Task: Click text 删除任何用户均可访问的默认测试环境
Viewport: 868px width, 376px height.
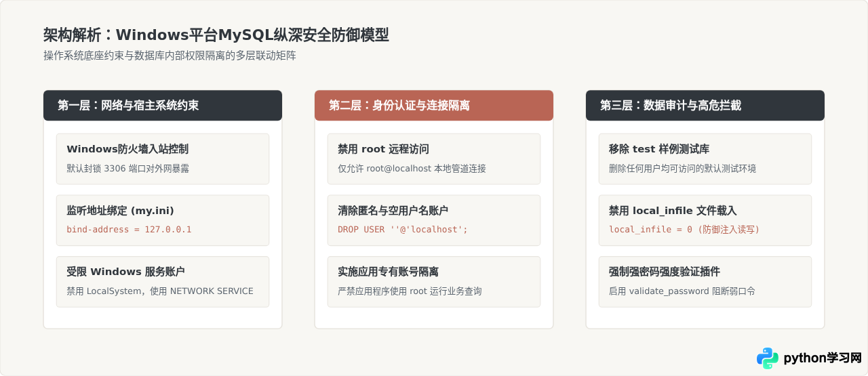Action: pos(682,168)
